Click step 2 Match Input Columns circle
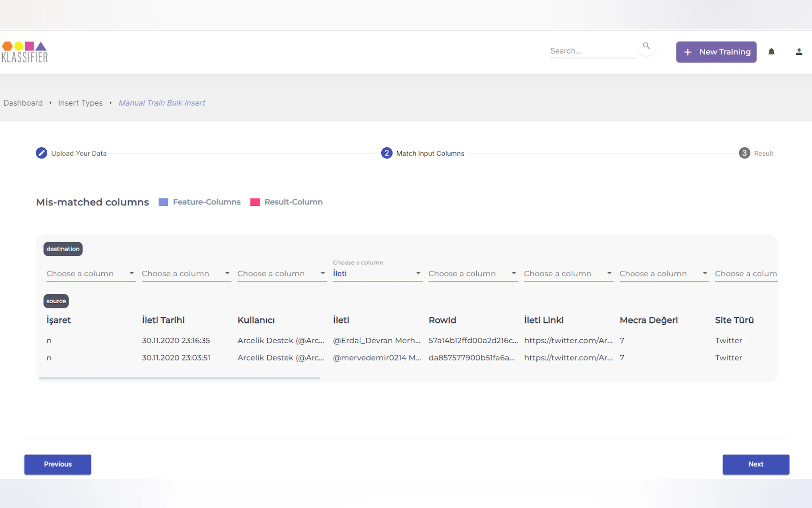The width and height of the screenshot is (812, 508). (x=386, y=153)
